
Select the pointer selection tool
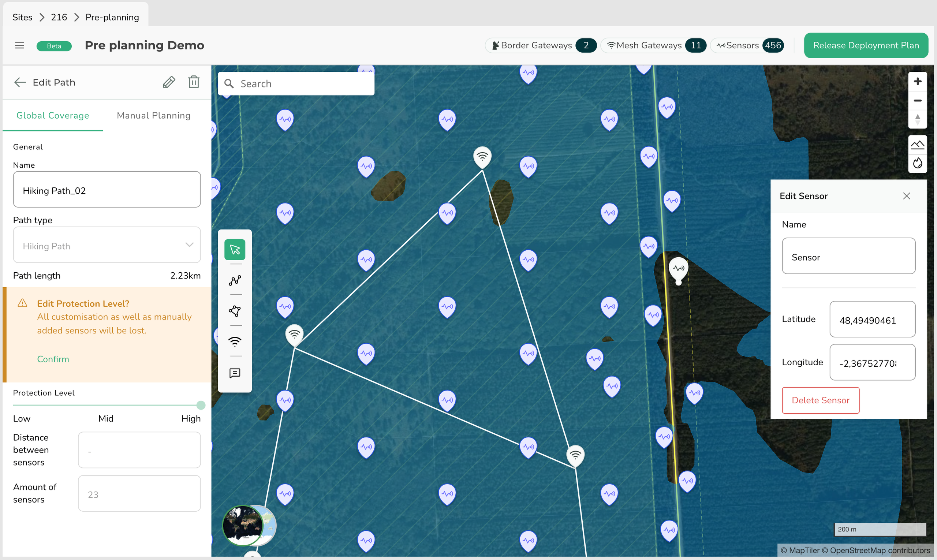[x=235, y=249]
